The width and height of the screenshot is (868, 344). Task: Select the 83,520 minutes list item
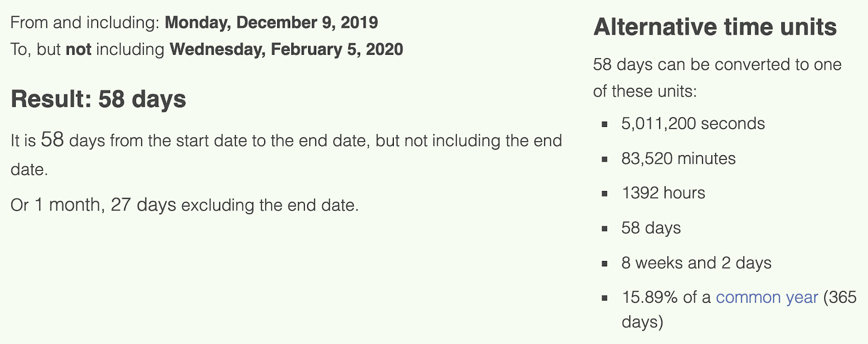click(678, 158)
